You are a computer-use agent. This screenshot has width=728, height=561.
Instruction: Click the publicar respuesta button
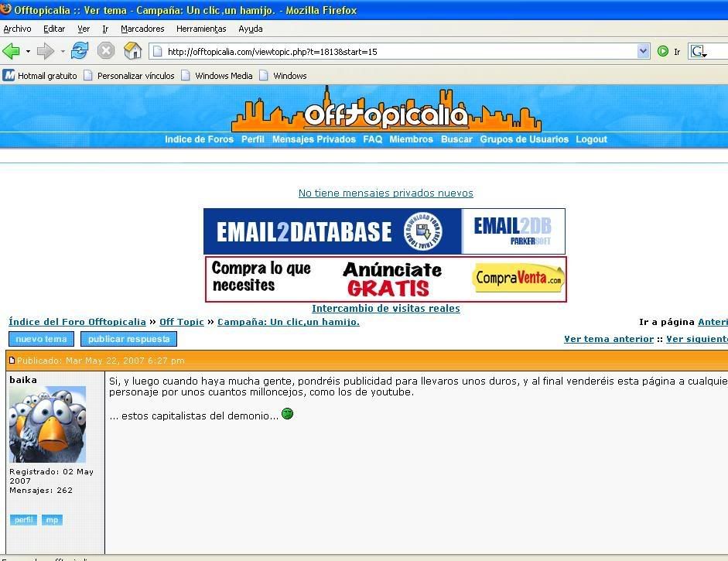128,339
